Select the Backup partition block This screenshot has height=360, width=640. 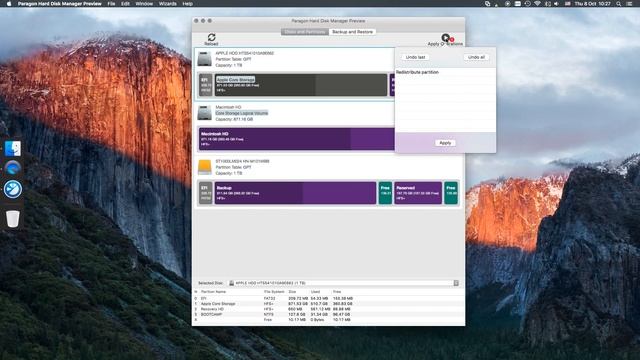click(296, 193)
